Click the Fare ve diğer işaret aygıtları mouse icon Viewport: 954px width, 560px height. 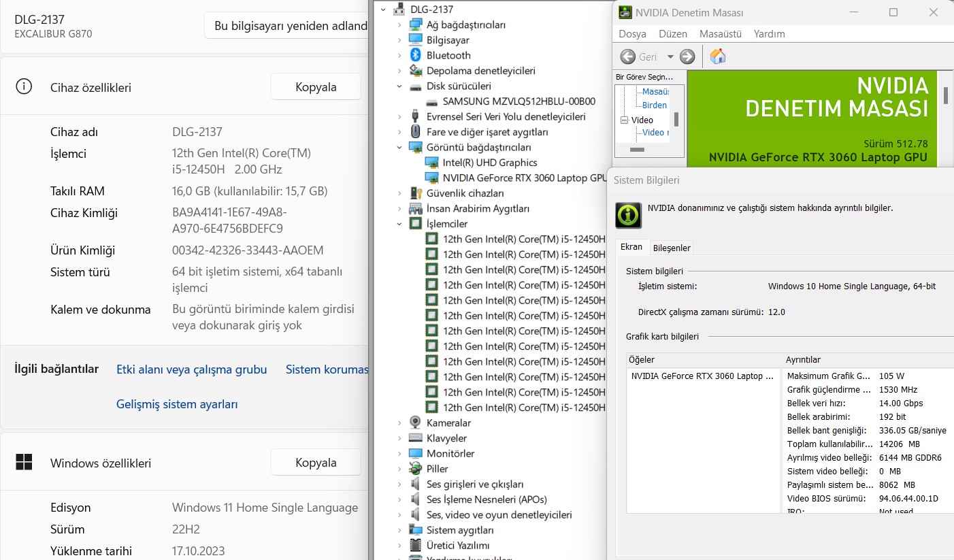tap(416, 132)
